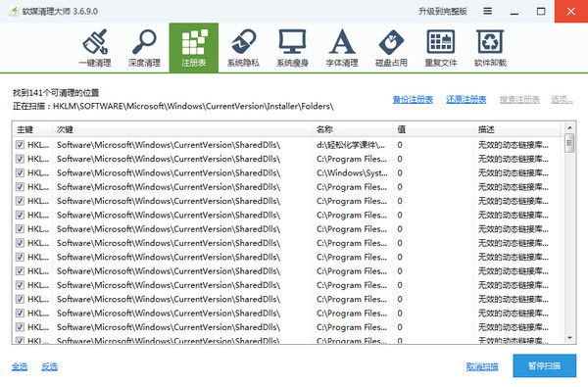The image size is (588, 387).
Task: Click the scrollbar down arrow in list
Action: click(x=569, y=338)
